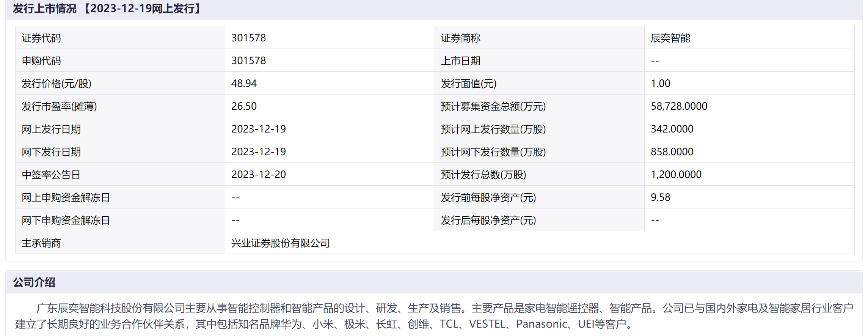Click the 申购代码 label
Screen dimensions: 868x336
(41, 61)
